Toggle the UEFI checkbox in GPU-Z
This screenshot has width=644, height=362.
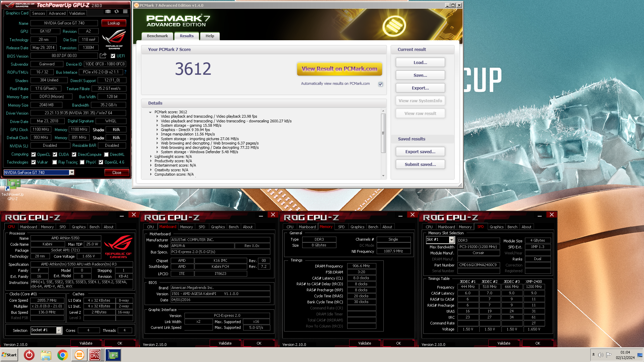pyautogui.click(x=113, y=56)
